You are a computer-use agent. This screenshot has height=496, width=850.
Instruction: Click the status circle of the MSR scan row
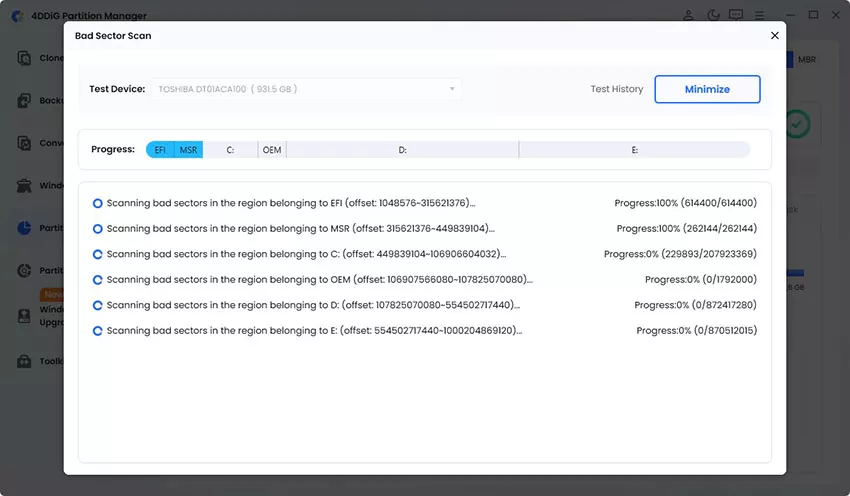[98, 229]
